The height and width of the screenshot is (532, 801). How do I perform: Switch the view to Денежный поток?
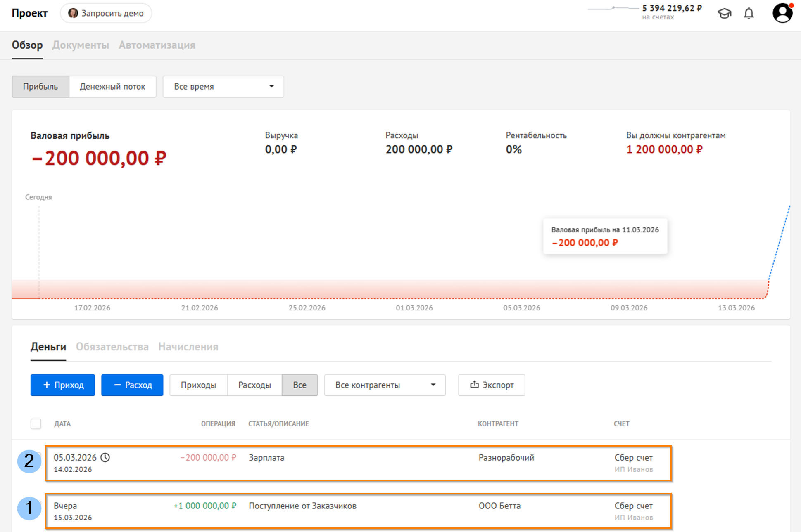pos(112,87)
